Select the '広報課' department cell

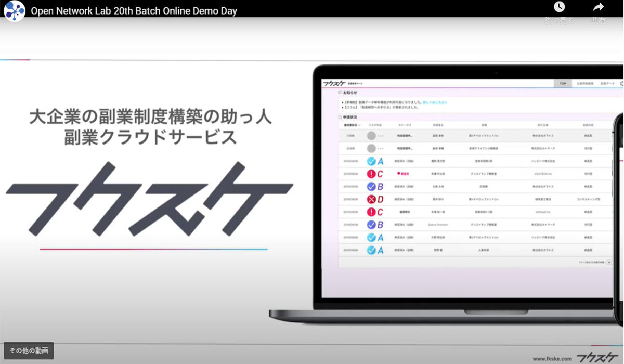tap(484, 187)
